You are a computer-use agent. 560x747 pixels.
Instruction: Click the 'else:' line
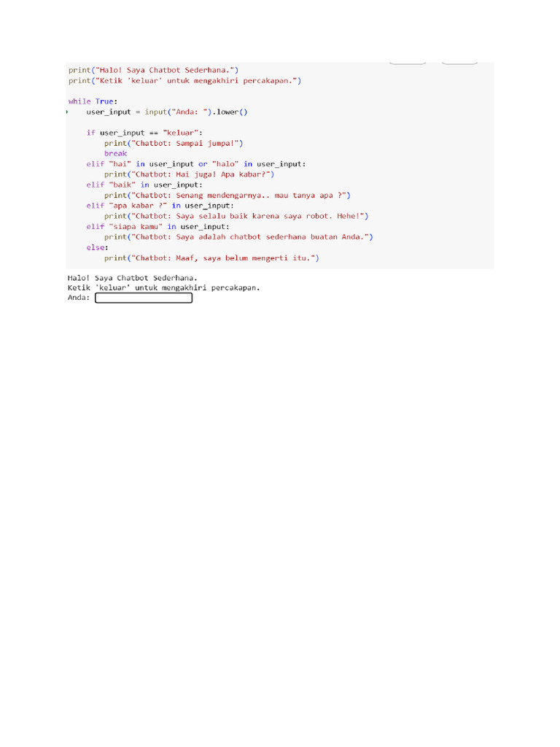(x=97, y=248)
